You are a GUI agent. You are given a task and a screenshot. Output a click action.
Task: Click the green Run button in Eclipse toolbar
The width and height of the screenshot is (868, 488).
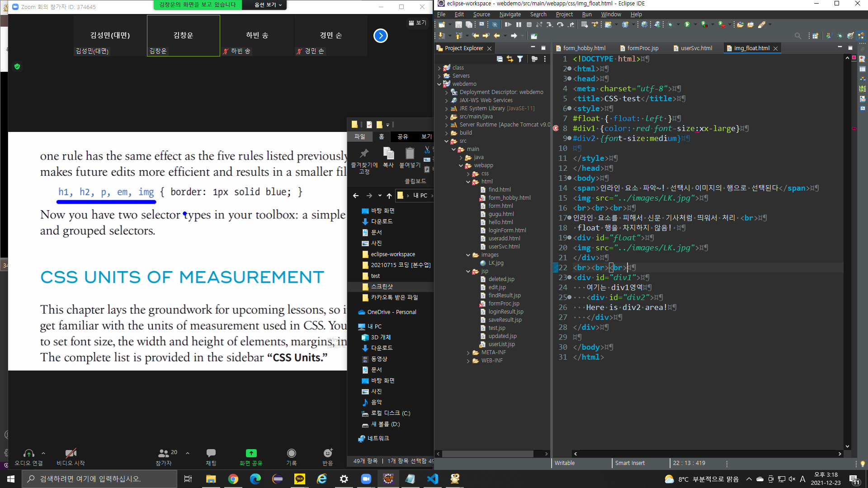[687, 24]
